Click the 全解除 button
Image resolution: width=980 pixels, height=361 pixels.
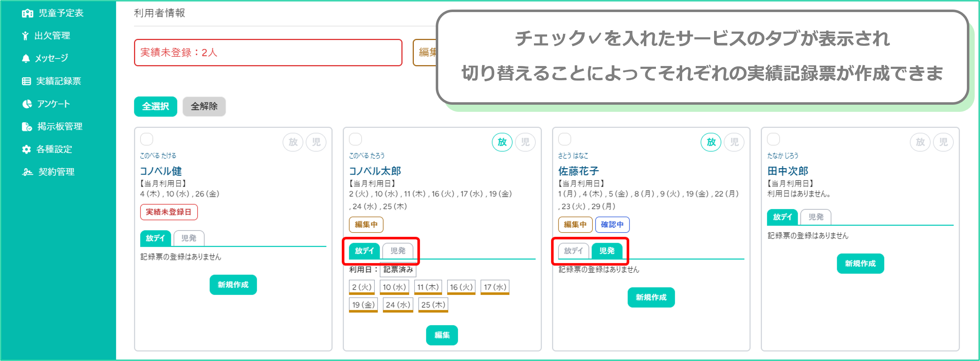pyautogui.click(x=204, y=106)
